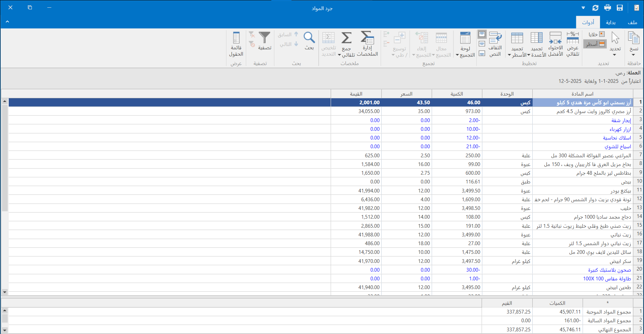The height and width of the screenshot is (334, 644).
Task: Toggle cells (خلايا) selection mode
Action: (x=596, y=34)
